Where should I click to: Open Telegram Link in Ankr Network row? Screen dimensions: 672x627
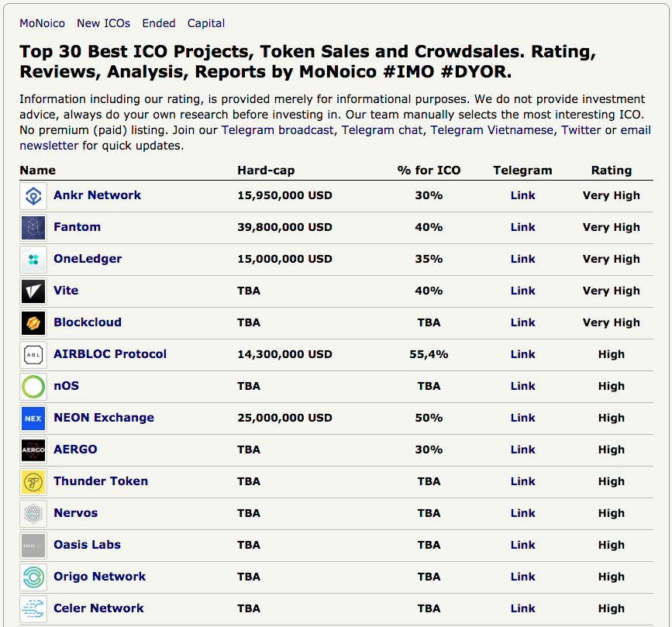coord(523,195)
